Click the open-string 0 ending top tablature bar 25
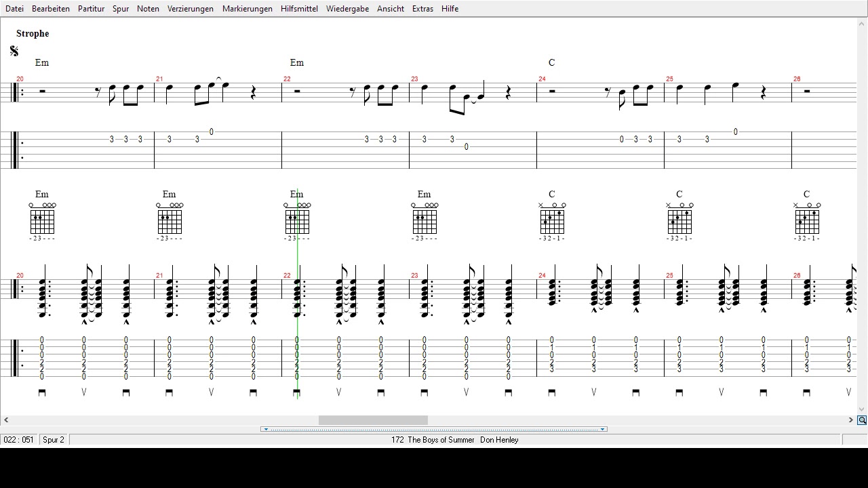Viewport: 868px width, 488px height. coord(736,131)
